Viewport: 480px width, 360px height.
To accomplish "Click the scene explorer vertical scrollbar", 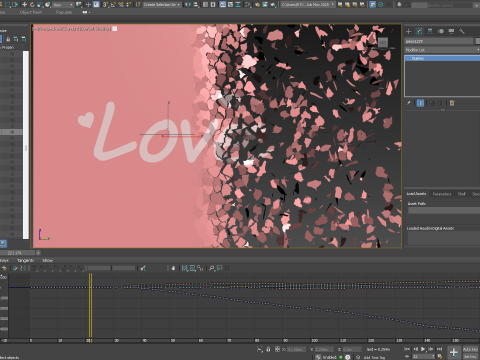I will pos(26,144).
